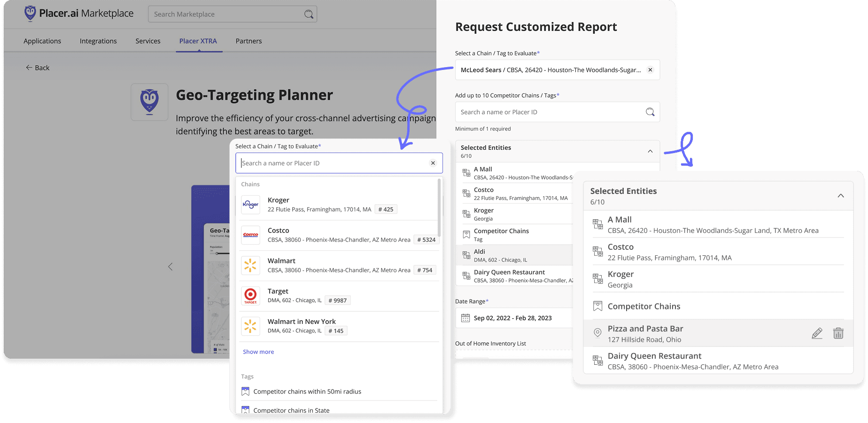Choose Walmart in New York entry
868x423 pixels.
339,326
